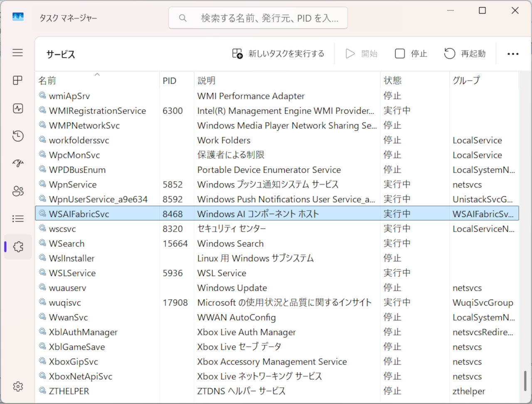Open the hamburger navigation menu
The image size is (532, 404).
pos(17,53)
